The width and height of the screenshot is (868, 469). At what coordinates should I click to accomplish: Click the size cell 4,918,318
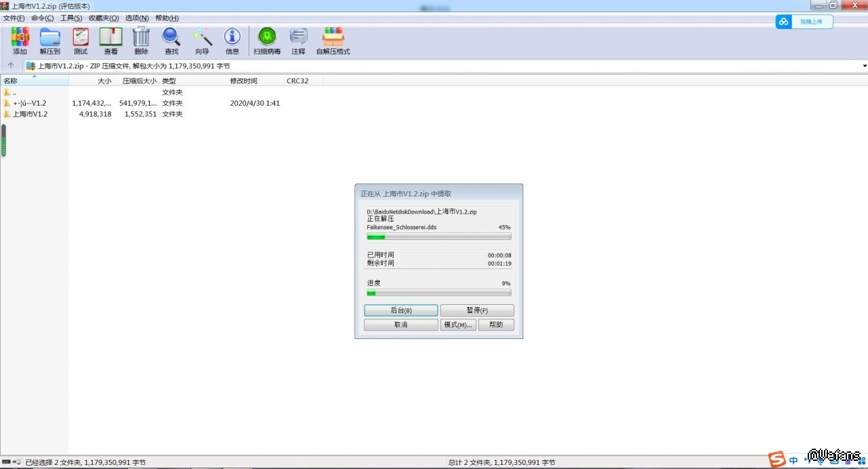coord(95,114)
